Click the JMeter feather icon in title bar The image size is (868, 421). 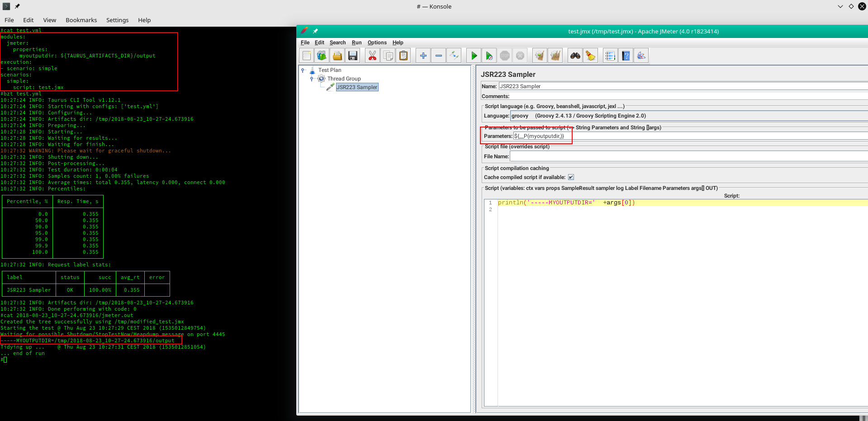click(304, 31)
